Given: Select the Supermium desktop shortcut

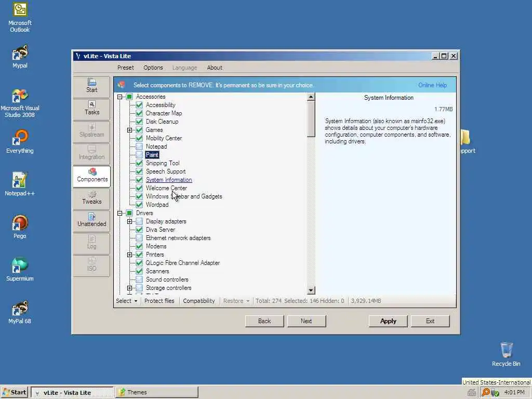Looking at the screenshot, I should 20,270.
